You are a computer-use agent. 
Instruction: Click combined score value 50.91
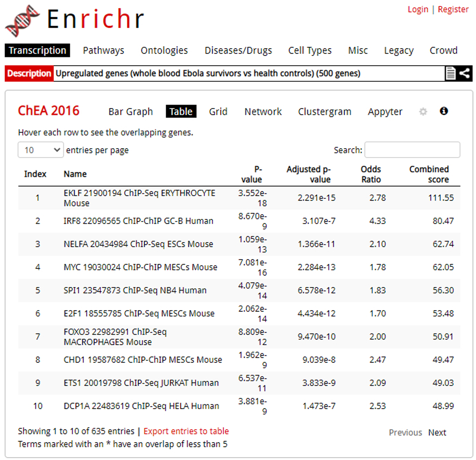tap(443, 337)
